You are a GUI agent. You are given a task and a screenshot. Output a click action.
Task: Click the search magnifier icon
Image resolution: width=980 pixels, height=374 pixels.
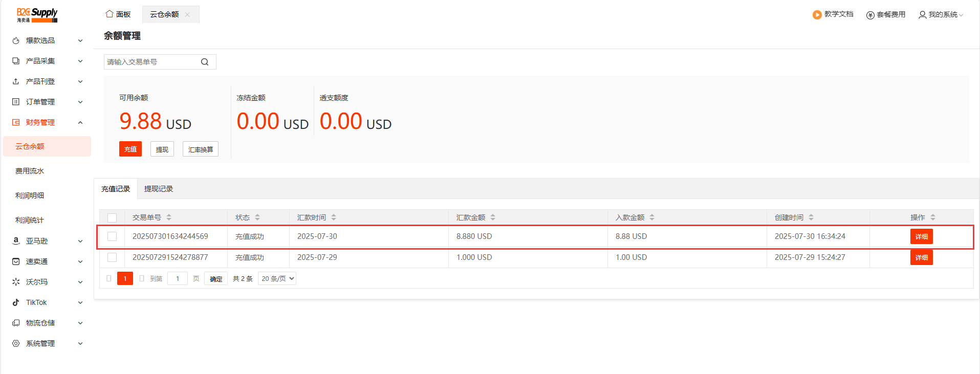point(205,62)
